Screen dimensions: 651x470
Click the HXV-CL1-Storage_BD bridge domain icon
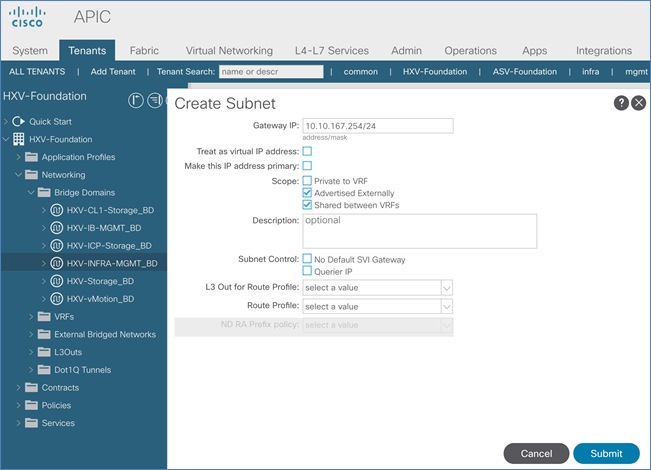click(56, 210)
